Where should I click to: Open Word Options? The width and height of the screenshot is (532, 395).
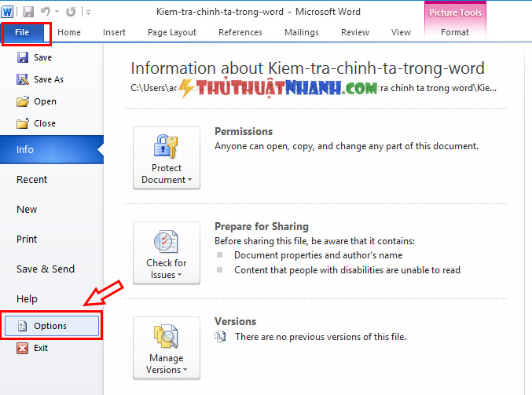tap(52, 326)
